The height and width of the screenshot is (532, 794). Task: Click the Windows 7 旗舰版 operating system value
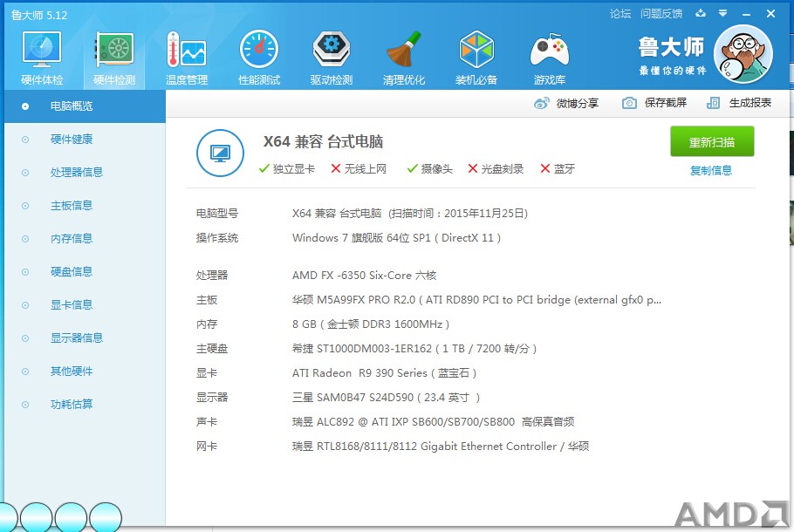[x=396, y=238]
